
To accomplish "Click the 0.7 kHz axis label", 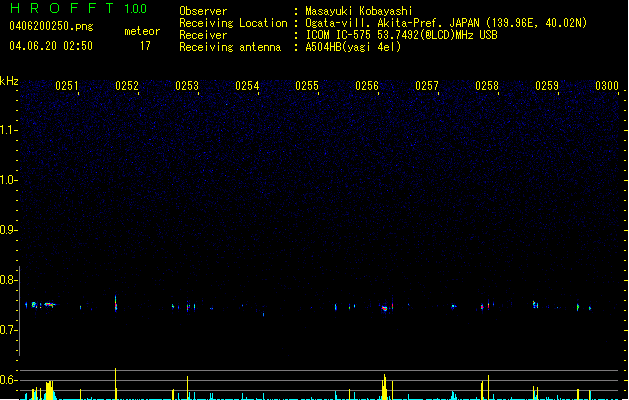I will click(8, 330).
